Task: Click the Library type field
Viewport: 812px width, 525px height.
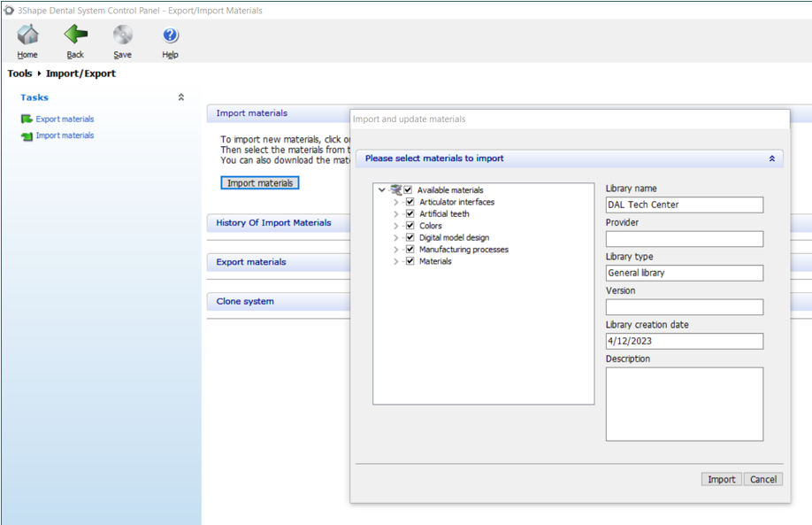Action: [x=685, y=274]
